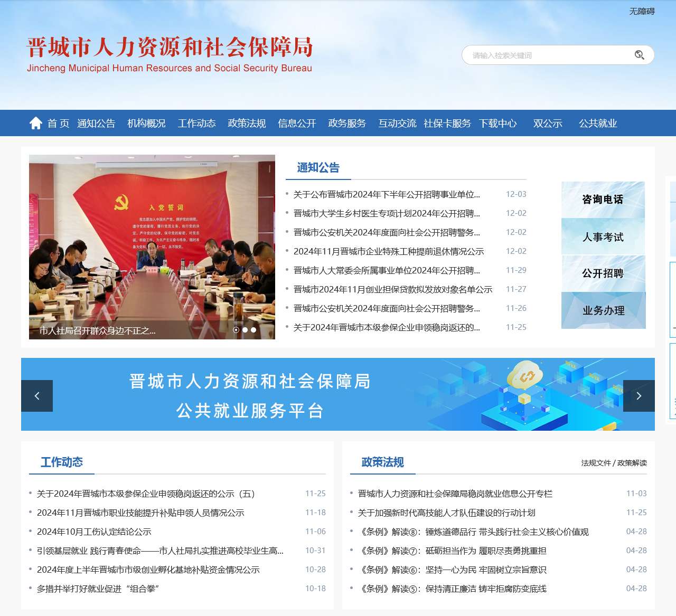Open 下载中心 in the navigation bar
Image resolution: width=676 pixels, height=616 pixels.
[x=497, y=123]
